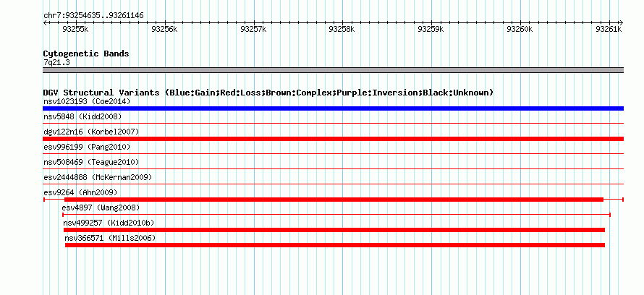
Task: Click the left arrow of the ruler
Action: [45, 23]
